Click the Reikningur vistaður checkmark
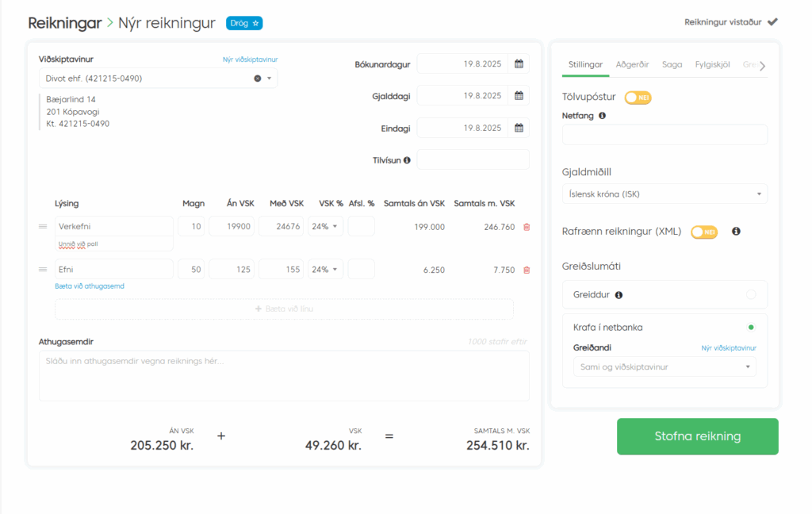This screenshot has width=812, height=514. pos(772,21)
